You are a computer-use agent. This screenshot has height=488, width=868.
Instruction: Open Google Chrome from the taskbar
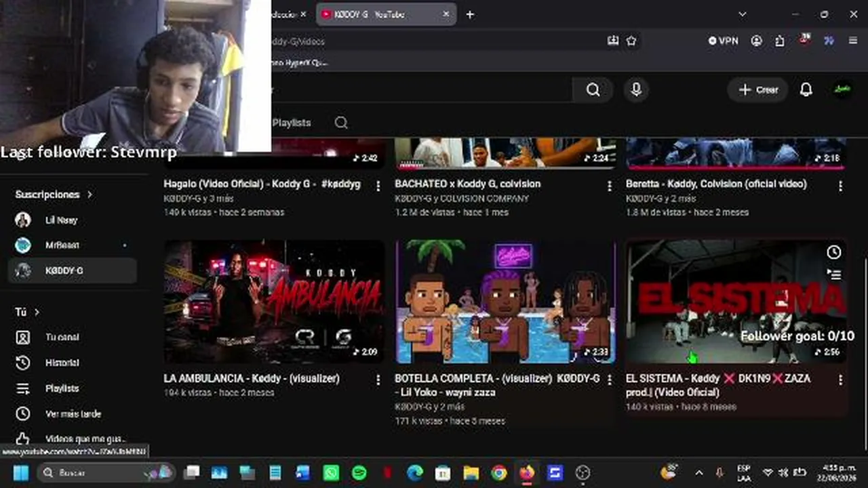(x=498, y=472)
